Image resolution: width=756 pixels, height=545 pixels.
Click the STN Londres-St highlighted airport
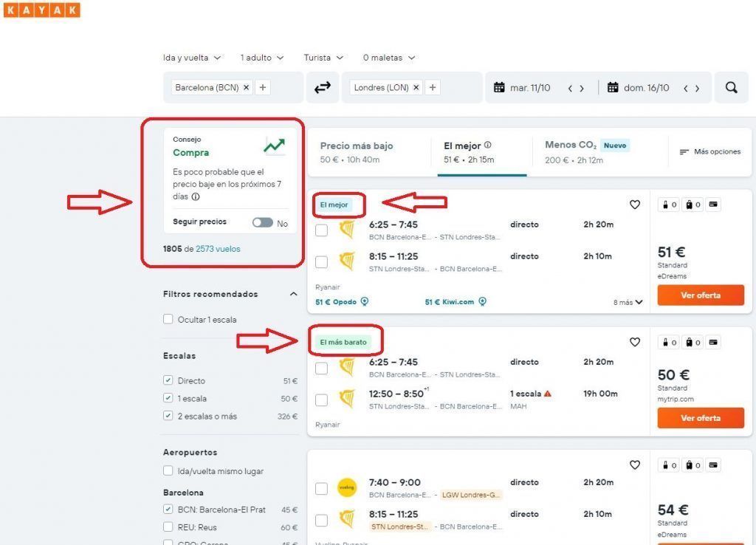point(399,527)
